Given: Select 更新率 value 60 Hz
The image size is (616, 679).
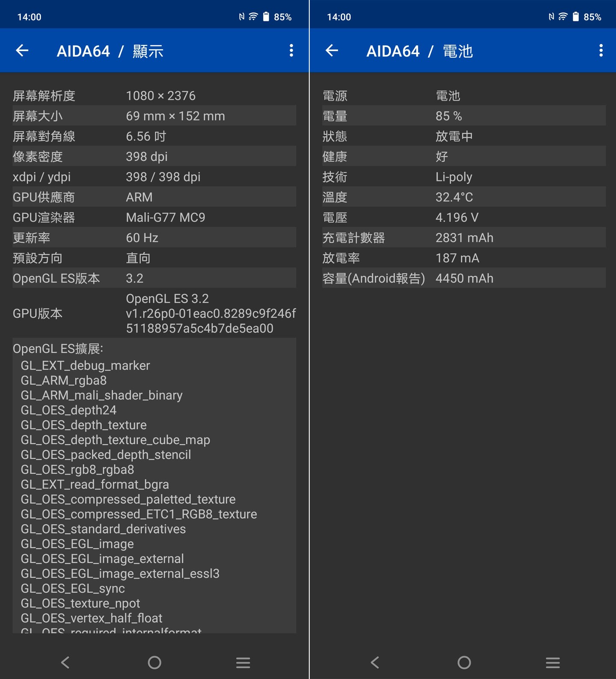Looking at the screenshot, I should (x=142, y=238).
